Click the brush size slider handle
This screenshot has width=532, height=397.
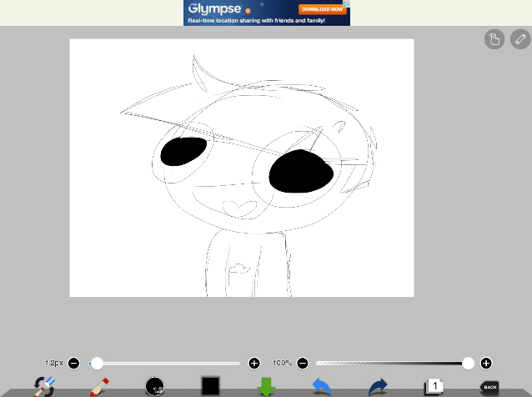(x=97, y=364)
